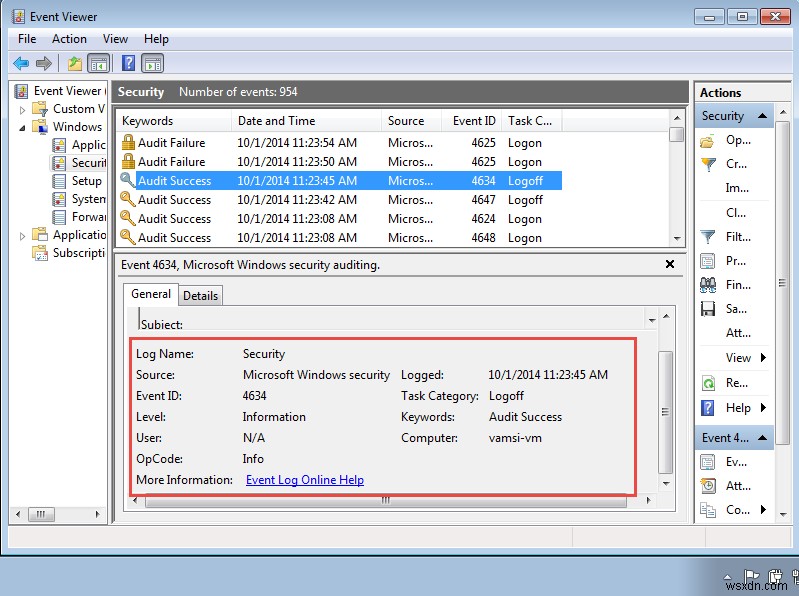This screenshot has height=596, width=799.
Task: Click the Event Properties icon under Event 4...
Action: 707,462
